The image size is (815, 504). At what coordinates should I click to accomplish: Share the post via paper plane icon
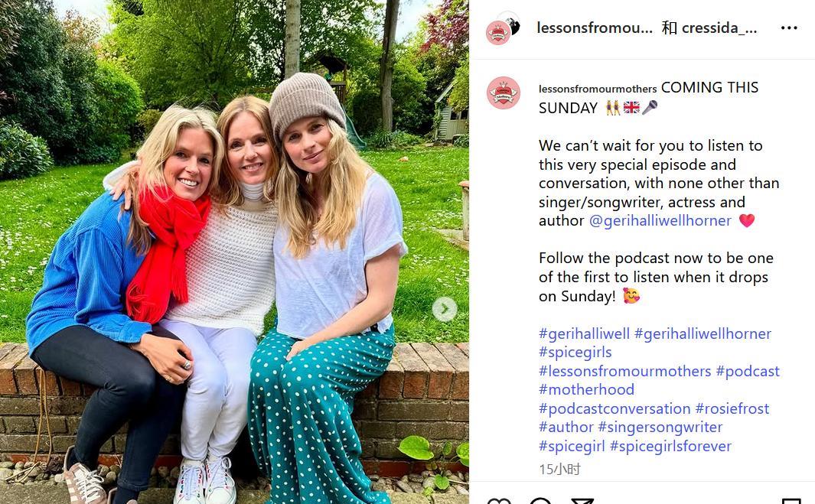click(x=582, y=502)
